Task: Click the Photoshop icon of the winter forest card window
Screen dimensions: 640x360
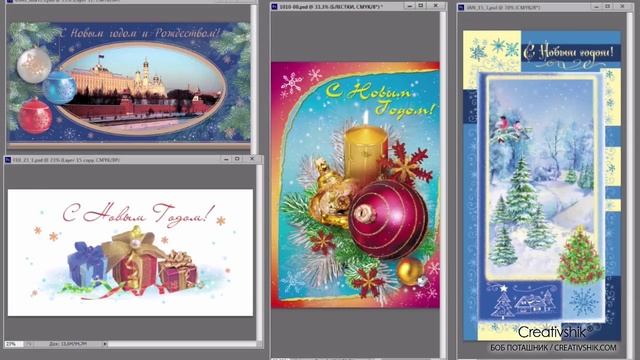Action: point(461,7)
